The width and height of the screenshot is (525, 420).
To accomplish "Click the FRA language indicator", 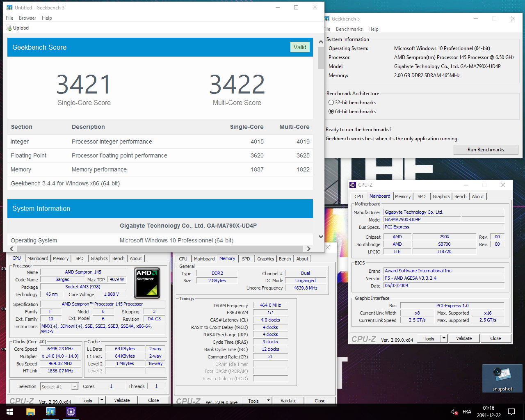I will pos(467,412).
